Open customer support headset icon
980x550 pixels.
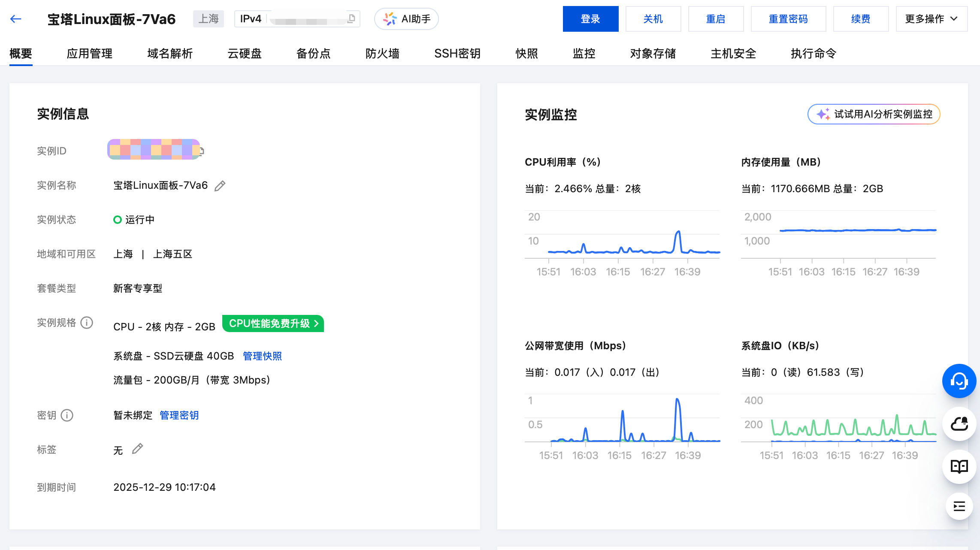[x=959, y=381]
